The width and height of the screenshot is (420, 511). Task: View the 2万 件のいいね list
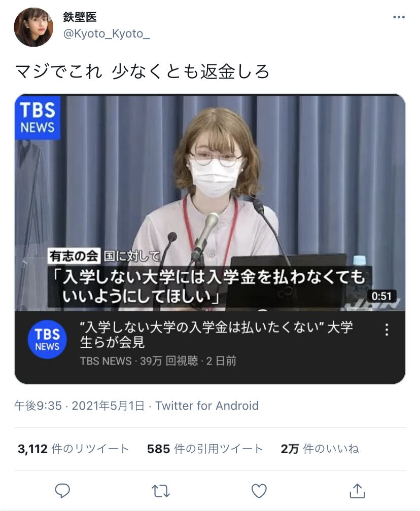click(x=320, y=449)
